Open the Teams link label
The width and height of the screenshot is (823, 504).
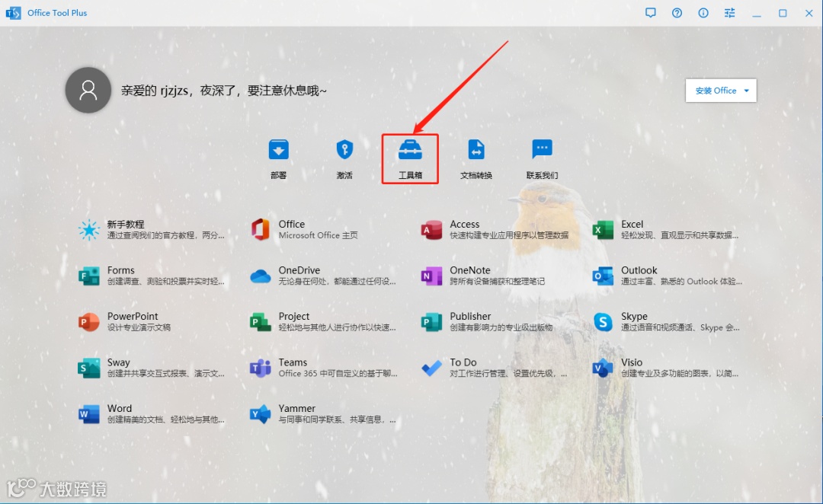coord(293,362)
